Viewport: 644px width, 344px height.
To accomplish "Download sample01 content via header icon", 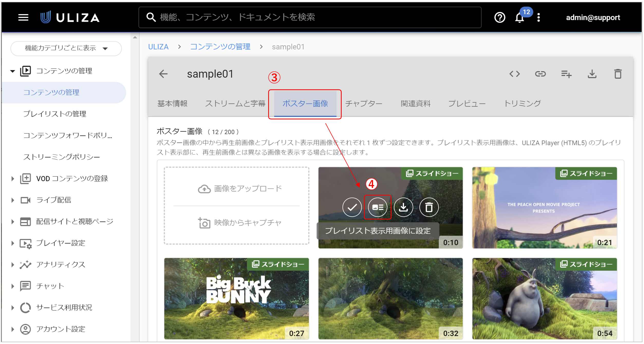I will click(592, 74).
